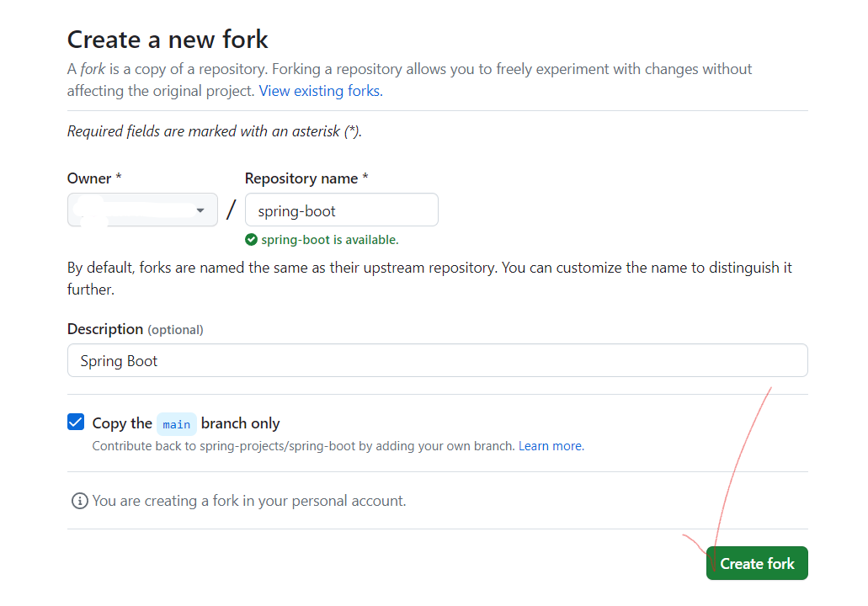The width and height of the screenshot is (868, 606).
Task: Open the Owner selection box
Action: pyautogui.click(x=143, y=210)
